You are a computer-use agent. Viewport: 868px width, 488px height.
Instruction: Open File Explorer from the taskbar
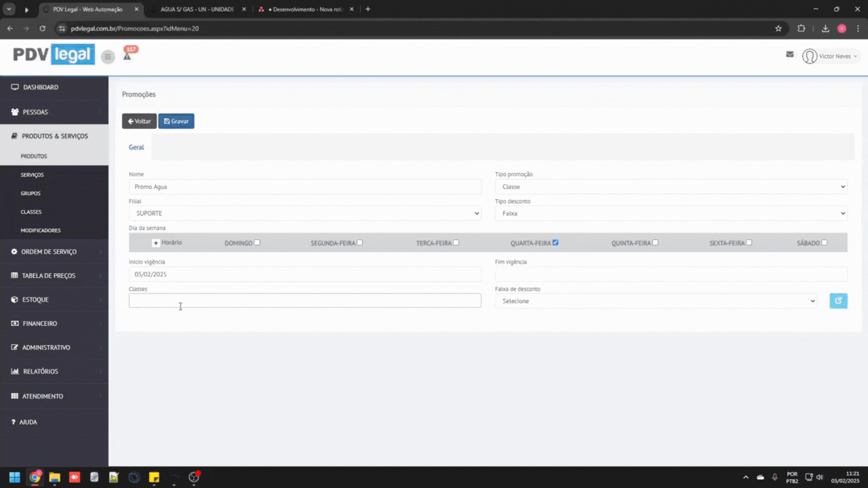[55, 477]
